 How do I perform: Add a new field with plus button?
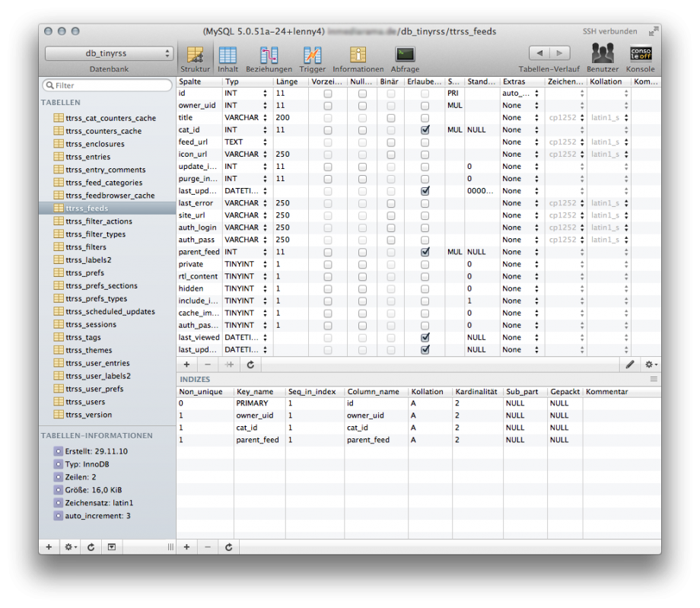click(186, 364)
